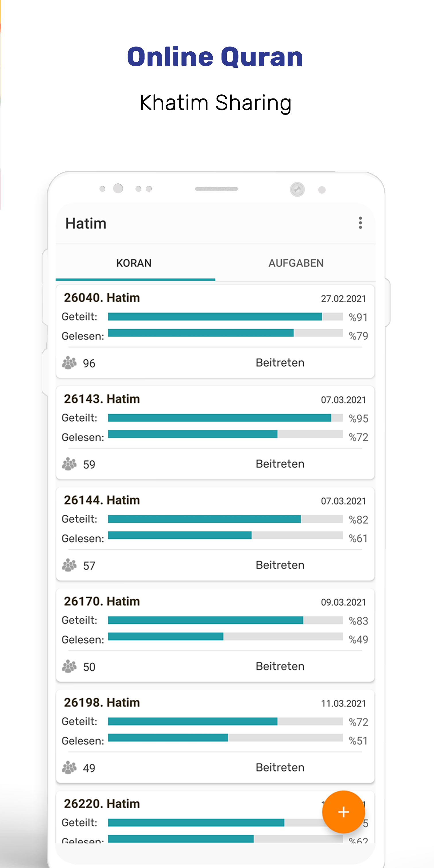Click the %83 shared percentage
Screen dimensions: 434x868
358,621
